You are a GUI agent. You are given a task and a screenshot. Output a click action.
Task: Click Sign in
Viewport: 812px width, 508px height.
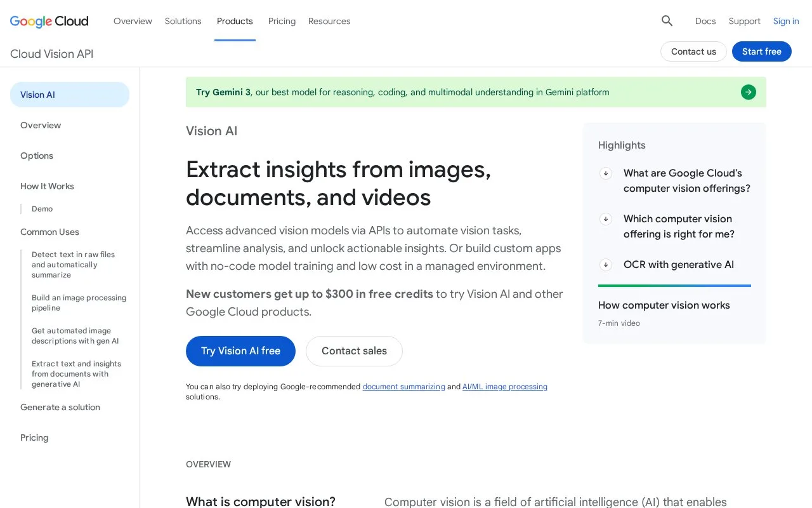tap(786, 21)
